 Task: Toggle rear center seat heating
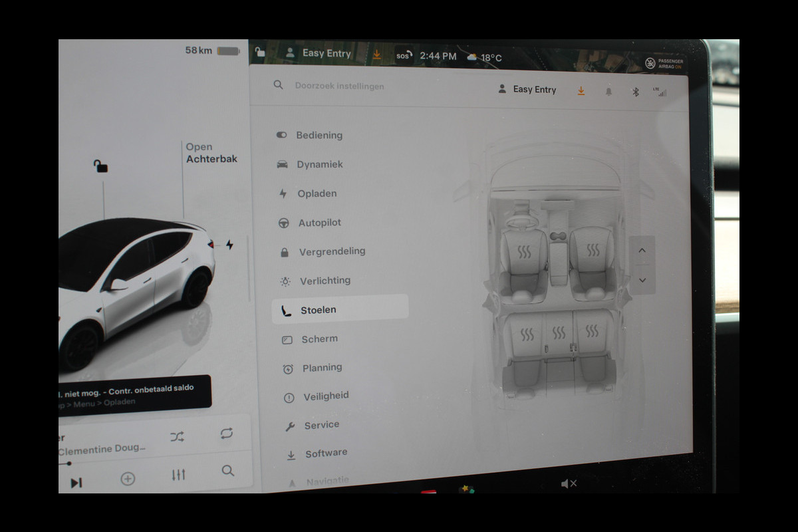coord(559,332)
